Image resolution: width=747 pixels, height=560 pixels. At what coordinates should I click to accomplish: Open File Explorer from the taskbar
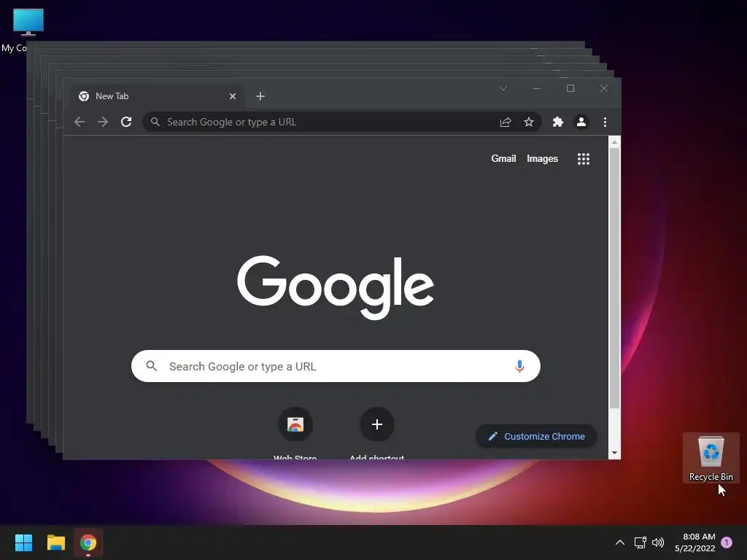click(55, 542)
